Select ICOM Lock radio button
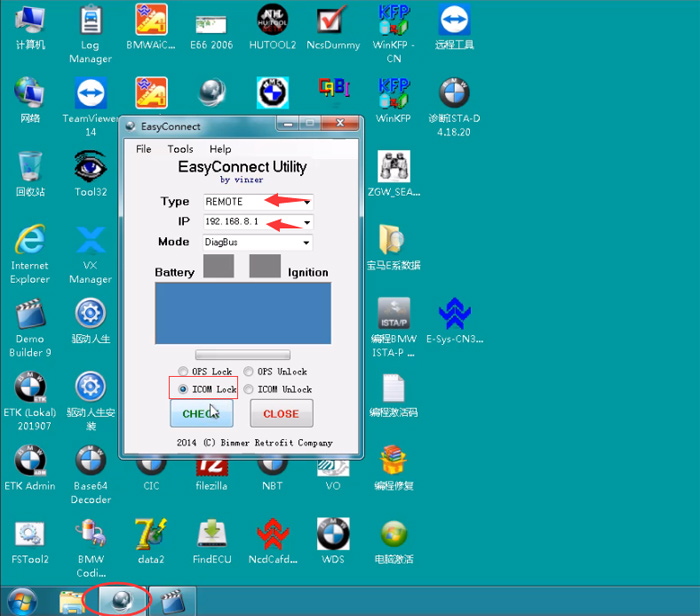This screenshot has height=616, width=700. coord(183,389)
